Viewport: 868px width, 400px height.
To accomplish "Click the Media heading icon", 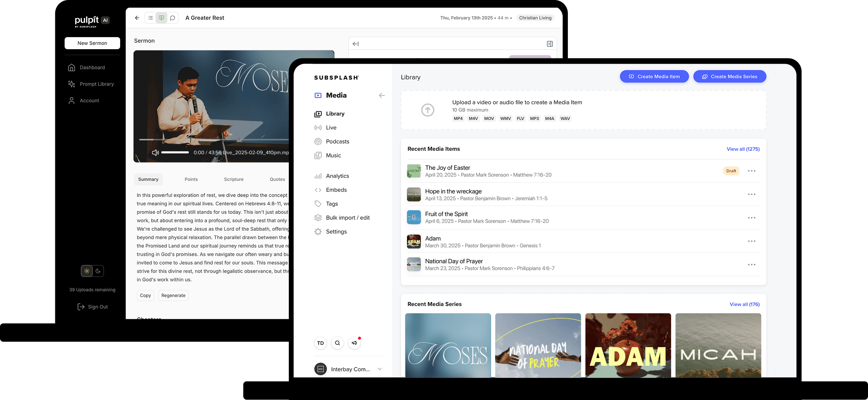I will click(x=318, y=96).
